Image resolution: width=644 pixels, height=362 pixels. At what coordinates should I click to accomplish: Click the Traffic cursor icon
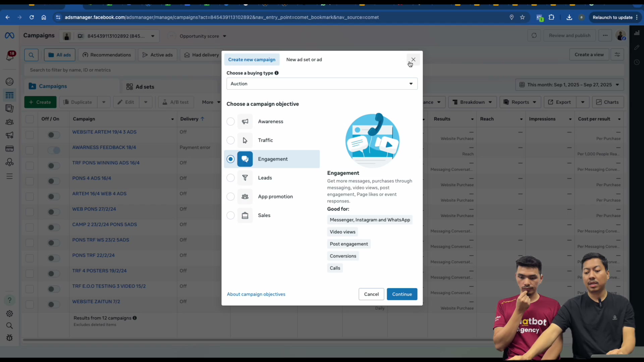tap(245, 140)
